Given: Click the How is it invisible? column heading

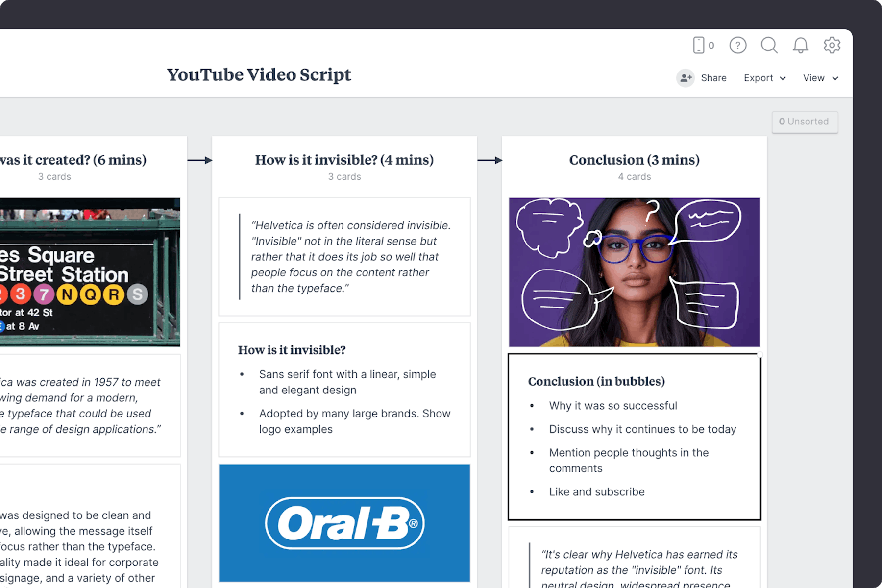Looking at the screenshot, I should click(344, 160).
